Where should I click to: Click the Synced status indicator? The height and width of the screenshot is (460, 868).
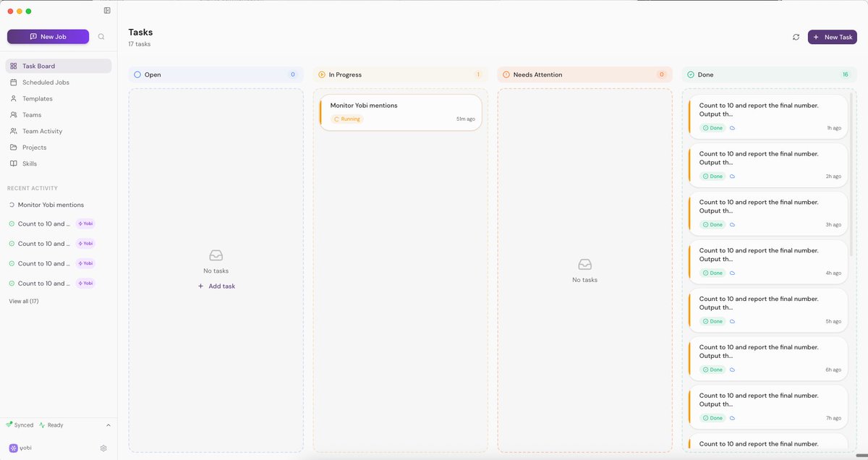point(20,425)
